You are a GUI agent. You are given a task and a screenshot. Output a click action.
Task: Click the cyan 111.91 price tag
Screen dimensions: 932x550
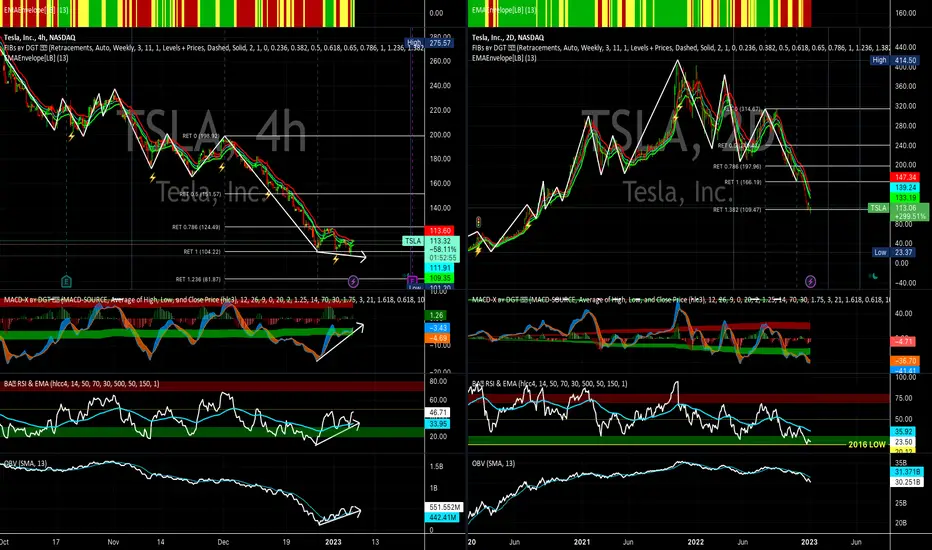pyautogui.click(x=440, y=268)
